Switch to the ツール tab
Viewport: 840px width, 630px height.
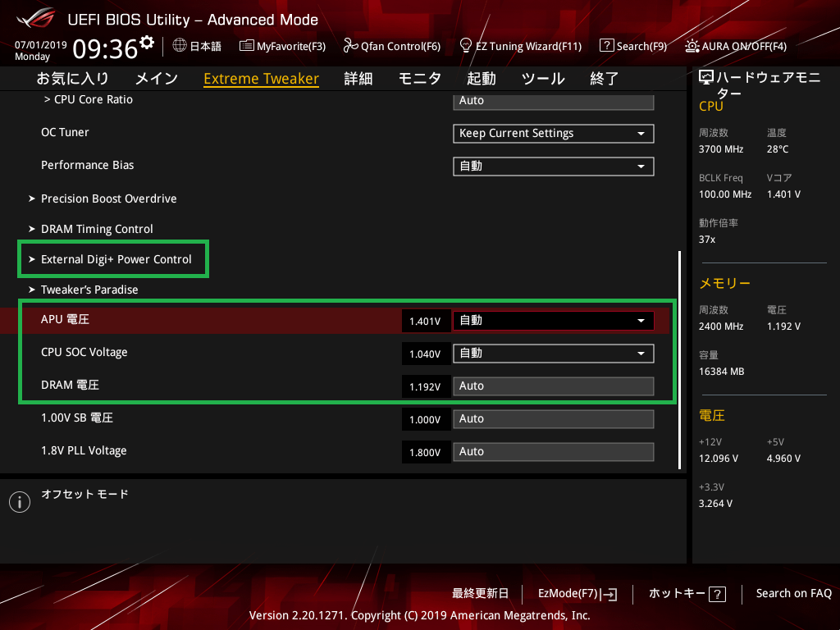click(543, 79)
